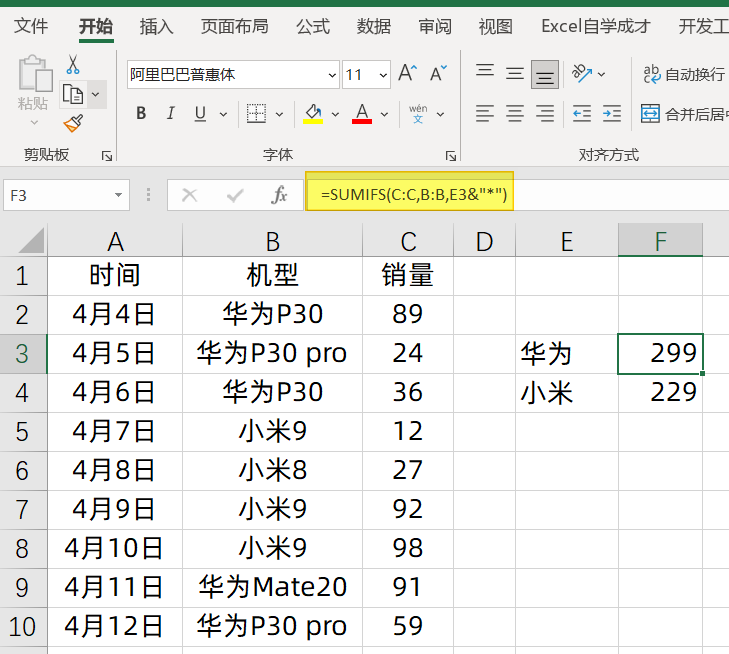The height and width of the screenshot is (654, 729).
Task: Click the Cut scissors icon
Action: 73,65
